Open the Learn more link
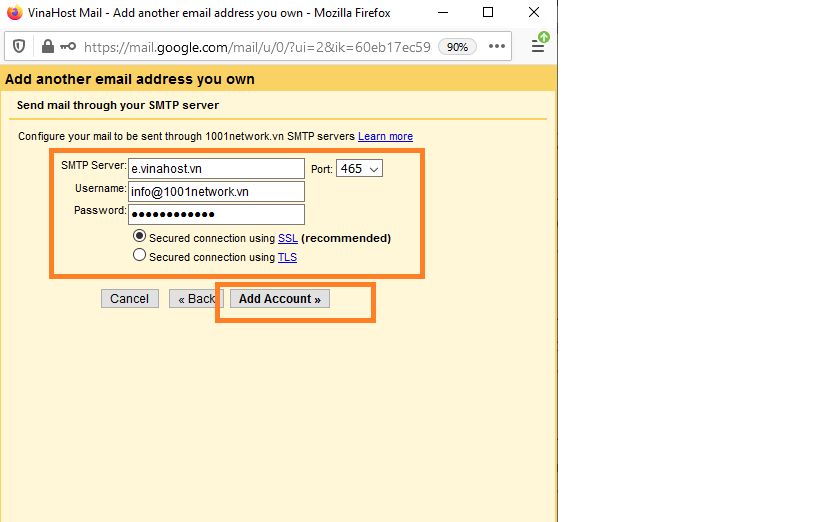The width and height of the screenshot is (819, 522). (x=385, y=136)
